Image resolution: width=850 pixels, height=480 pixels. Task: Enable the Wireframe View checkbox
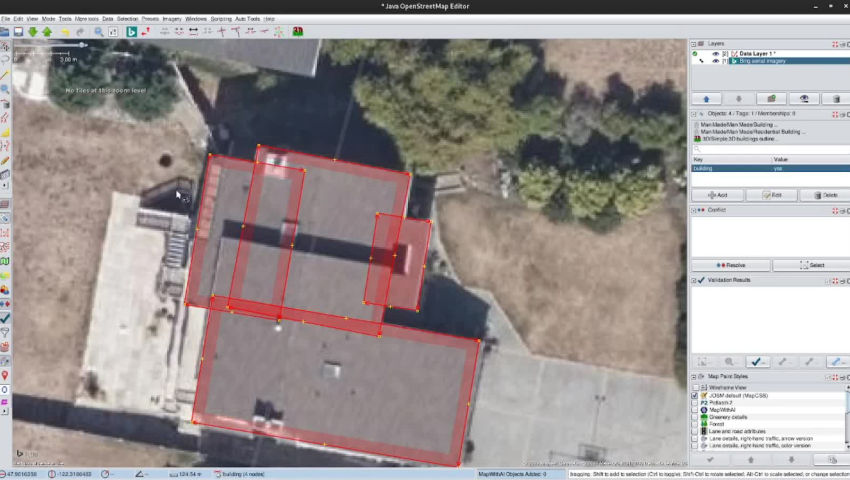coord(696,388)
